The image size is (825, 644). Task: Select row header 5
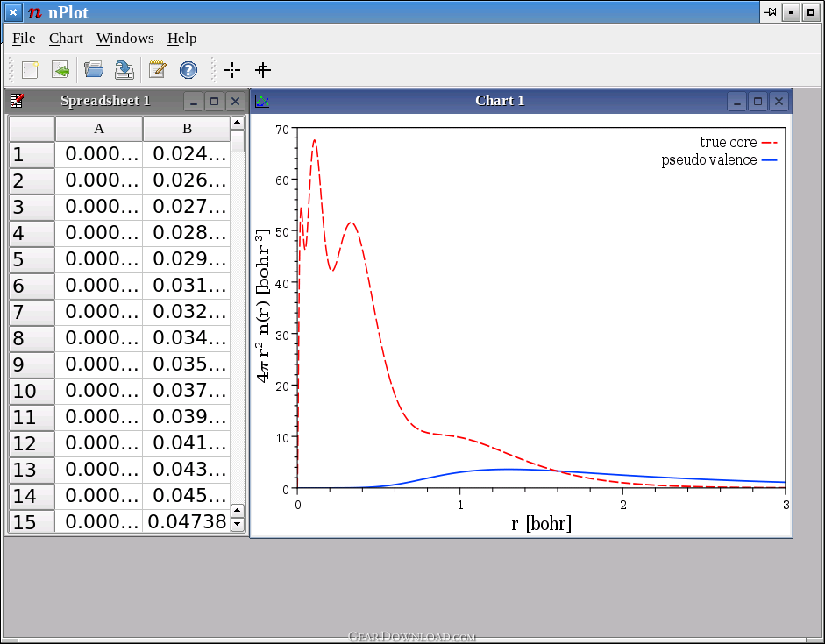pyautogui.click(x=32, y=259)
